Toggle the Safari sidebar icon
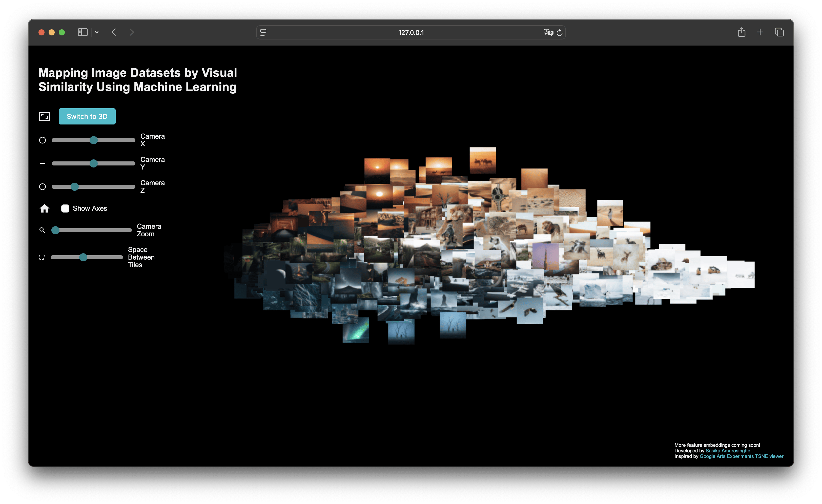Image resolution: width=822 pixels, height=504 pixels. pyautogui.click(x=83, y=32)
